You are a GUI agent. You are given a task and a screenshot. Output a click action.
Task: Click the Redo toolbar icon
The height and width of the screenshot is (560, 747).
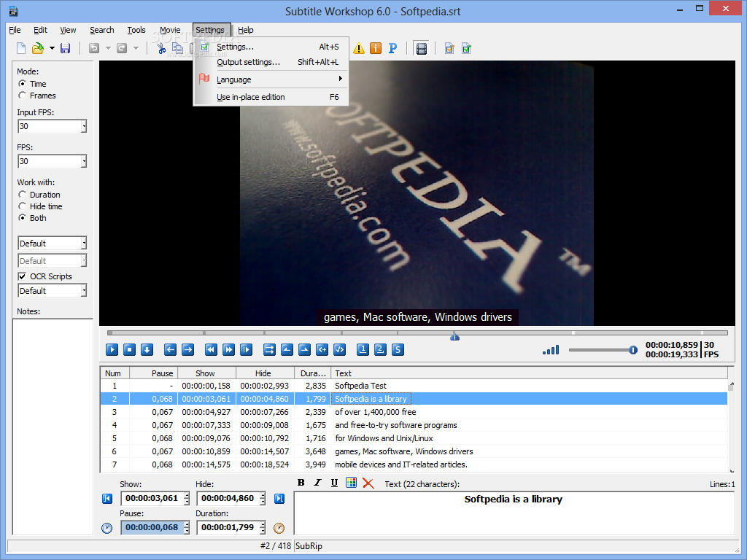122,48
